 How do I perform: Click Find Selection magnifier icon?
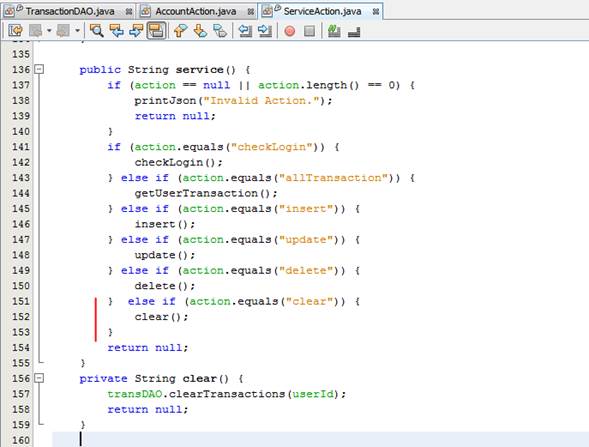(x=97, y=31)
